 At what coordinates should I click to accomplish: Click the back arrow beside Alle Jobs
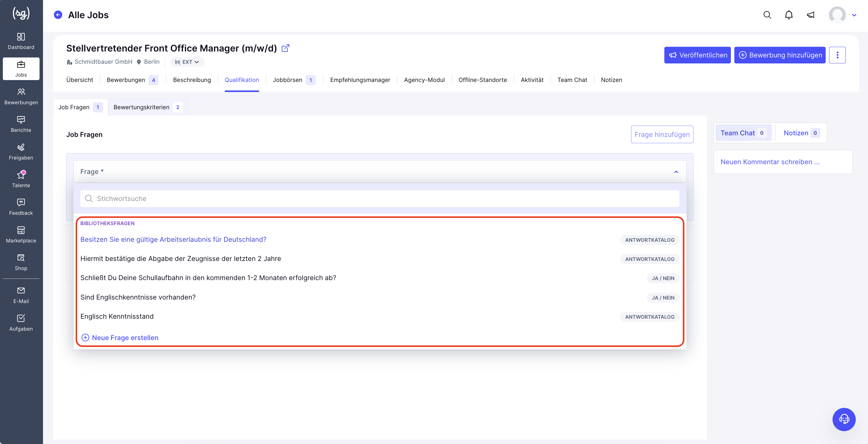point(58,15)
